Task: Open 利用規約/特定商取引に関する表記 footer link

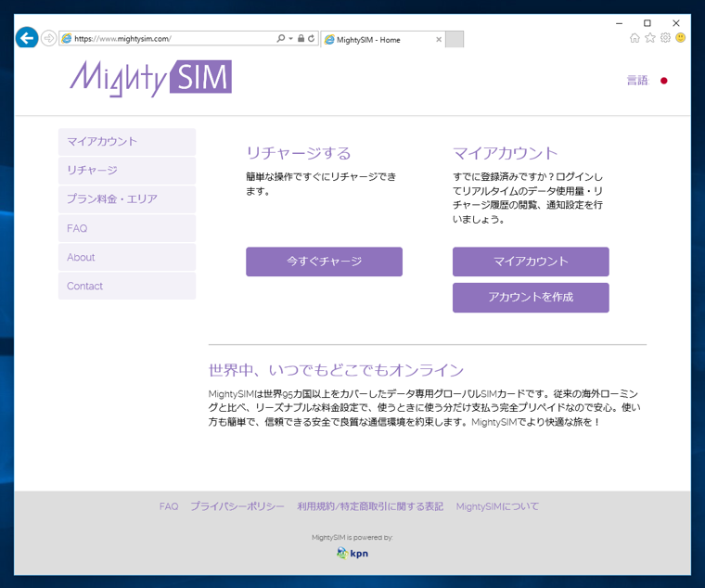Action: pyautogui.click(x=370, y=506)
